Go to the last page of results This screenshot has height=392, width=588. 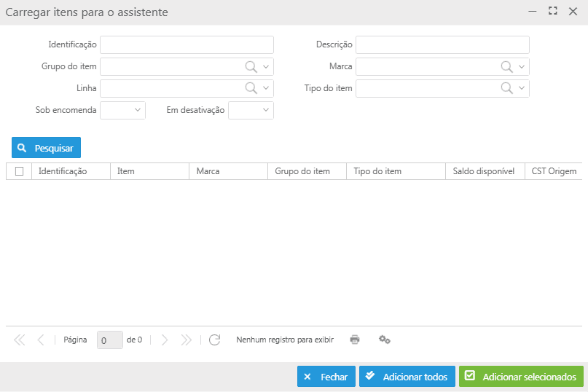tap(186, 340)
